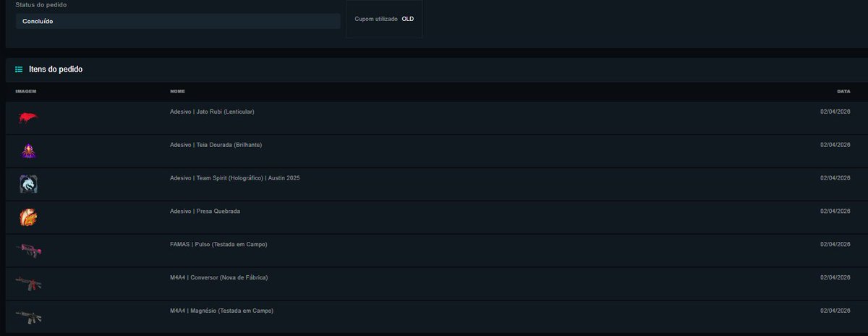Click the date in the M4A4 Magnésio row
This screenshot has height=336, width=868.
(x=835, y=311)
